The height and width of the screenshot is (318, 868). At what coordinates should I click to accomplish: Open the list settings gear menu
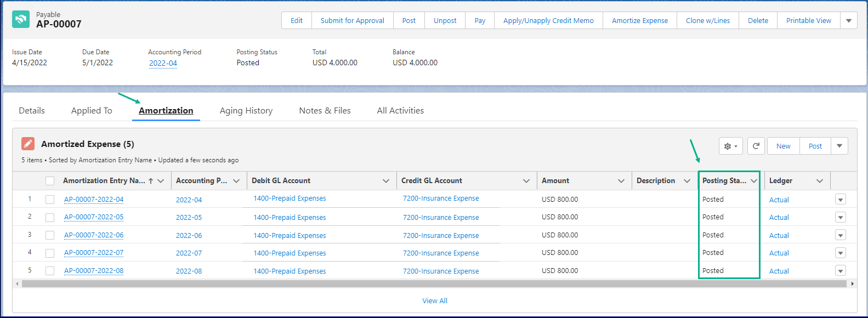(x=730, y=146)
